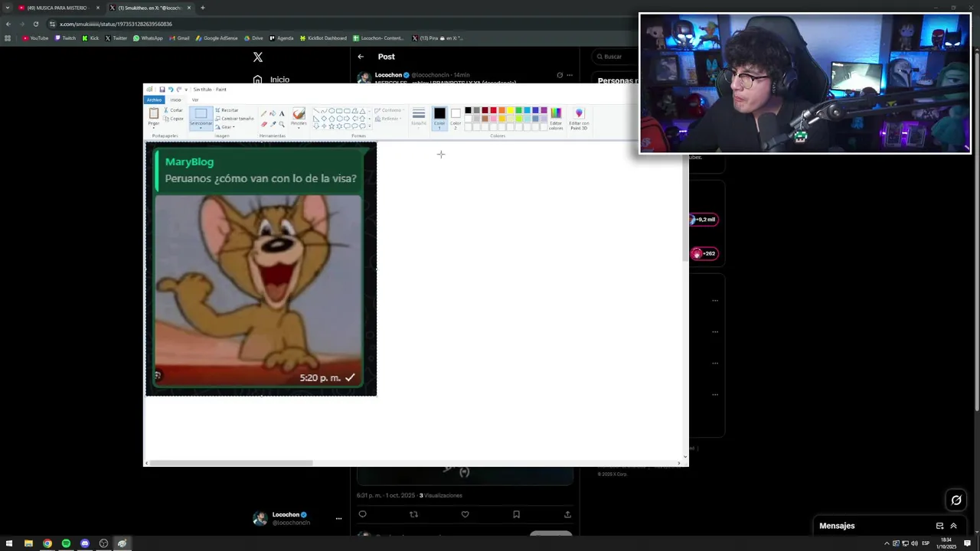The height and width of the screenshot is (551, 980).
Task: Click the share icon under the X post
Action: coord(567,514)
